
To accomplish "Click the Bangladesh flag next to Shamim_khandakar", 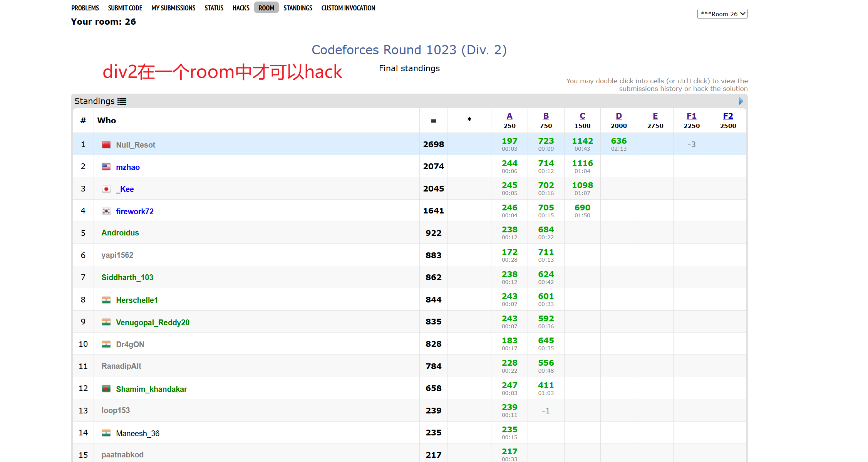I will 106,389.
